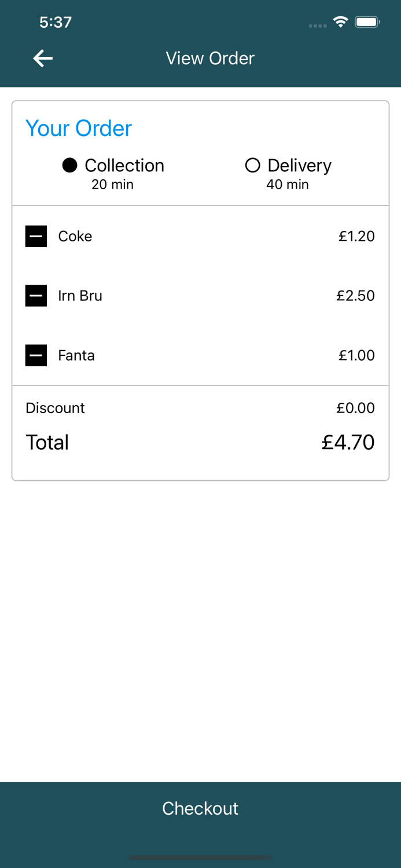This screenshot has height=868, width=401.
Task: Decrease the Irn Bru quantity
Action: (36, 296)
